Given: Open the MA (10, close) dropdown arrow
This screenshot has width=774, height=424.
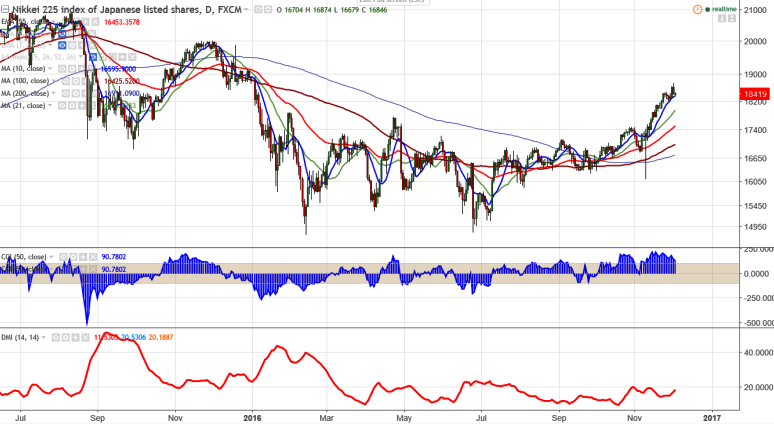Looking at the screenshot, I should pyautogui.click(x=50, y=69).
